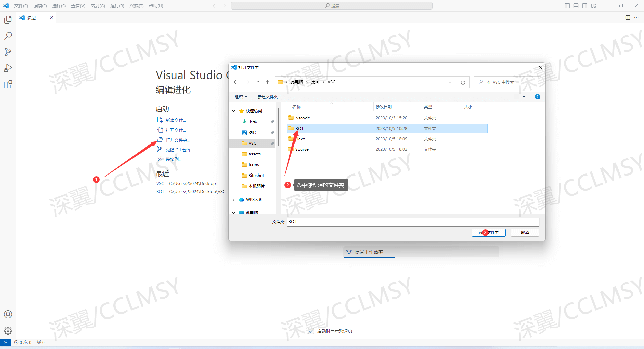The image size is (644, 349).
Task: Click the ports indicator in status bar
Action: [x=41, y=342]
